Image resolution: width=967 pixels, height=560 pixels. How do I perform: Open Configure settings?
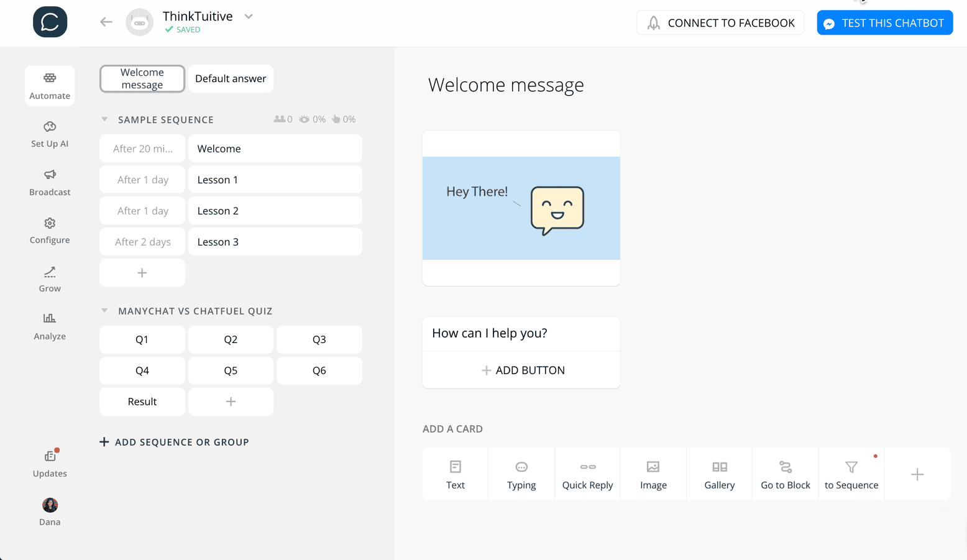click(x=50, y=230)
